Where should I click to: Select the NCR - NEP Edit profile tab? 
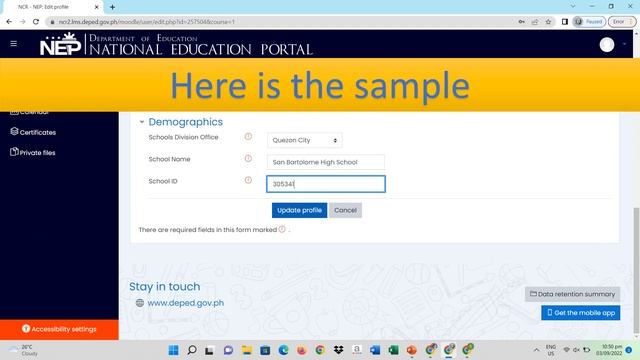coord(52,7)
